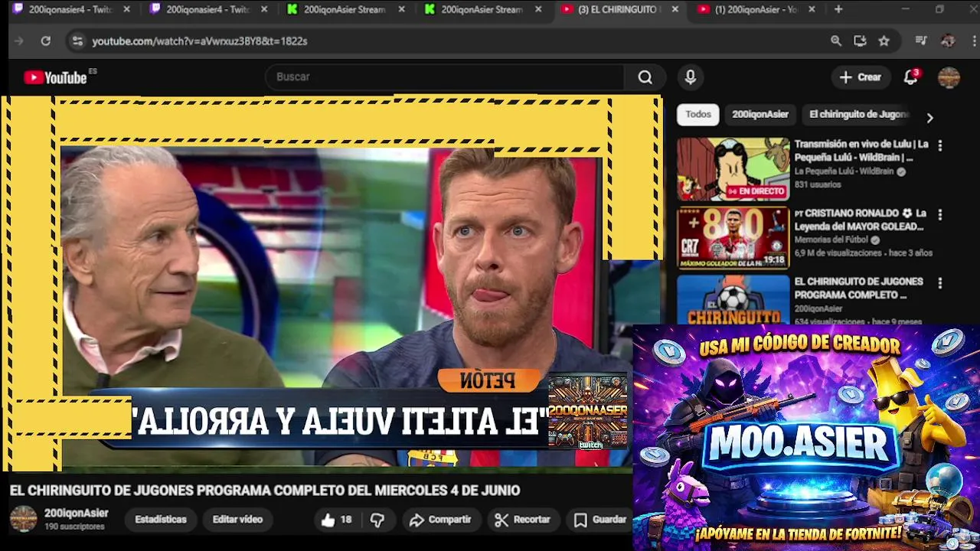The image size is (980, 551).
Task: Click Compartir share button
Action: tap(440, 520)
